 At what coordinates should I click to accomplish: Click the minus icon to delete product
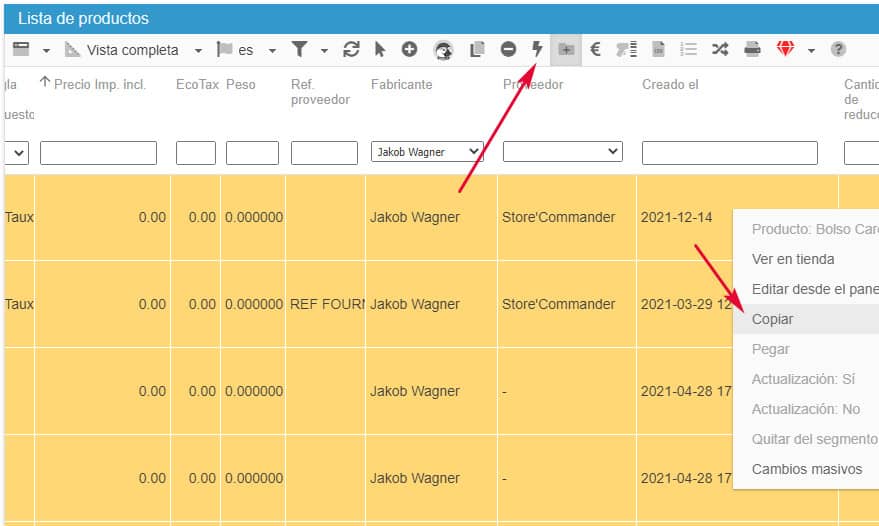click(x=508, y=49)
